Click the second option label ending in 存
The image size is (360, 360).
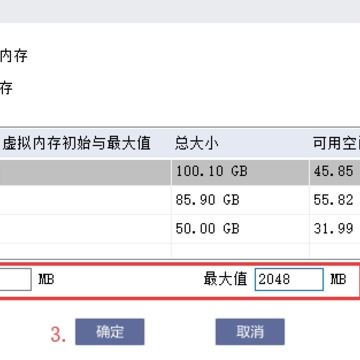pyautogui.click(x=6, y=88)
